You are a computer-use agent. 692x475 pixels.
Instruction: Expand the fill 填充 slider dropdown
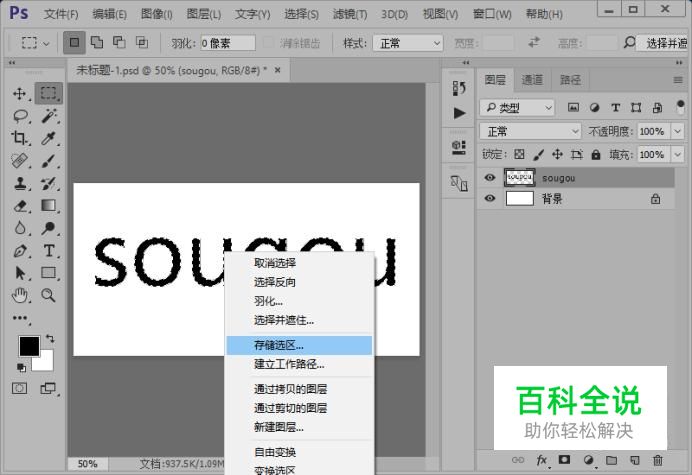coord(677,155)
